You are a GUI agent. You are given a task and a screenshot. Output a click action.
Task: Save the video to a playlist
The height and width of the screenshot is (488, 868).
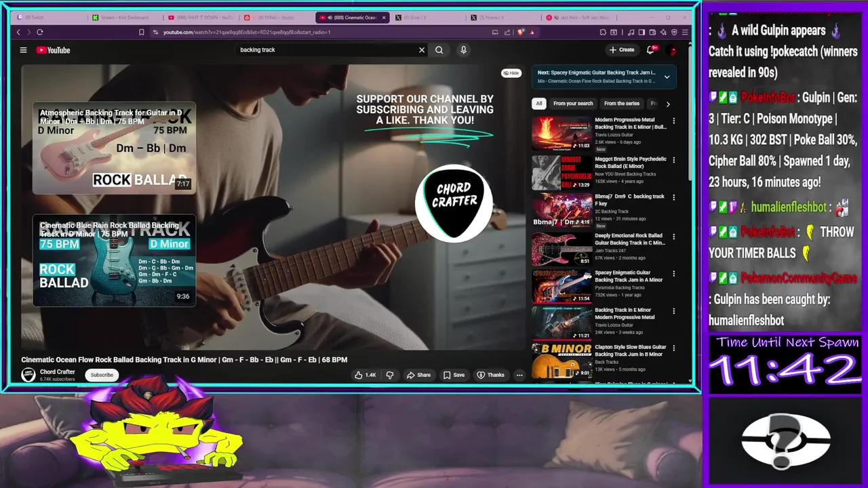454,375
